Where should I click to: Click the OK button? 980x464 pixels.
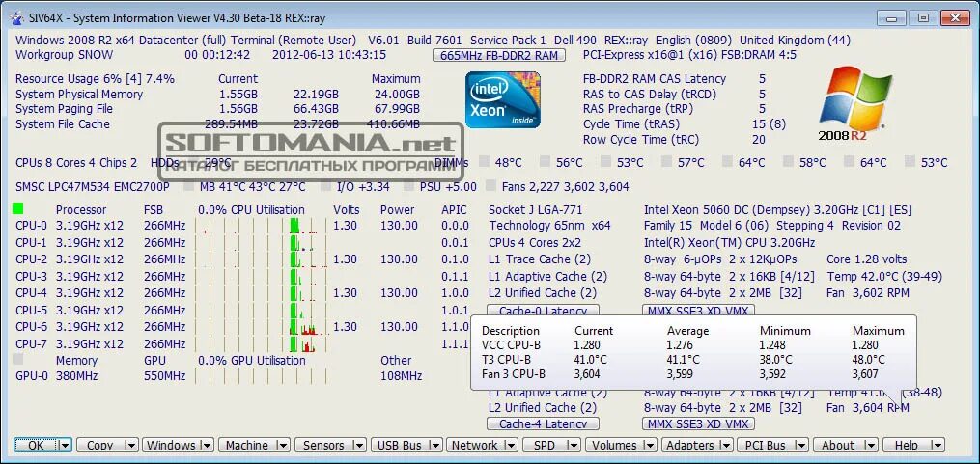click(x=36, y=446)
